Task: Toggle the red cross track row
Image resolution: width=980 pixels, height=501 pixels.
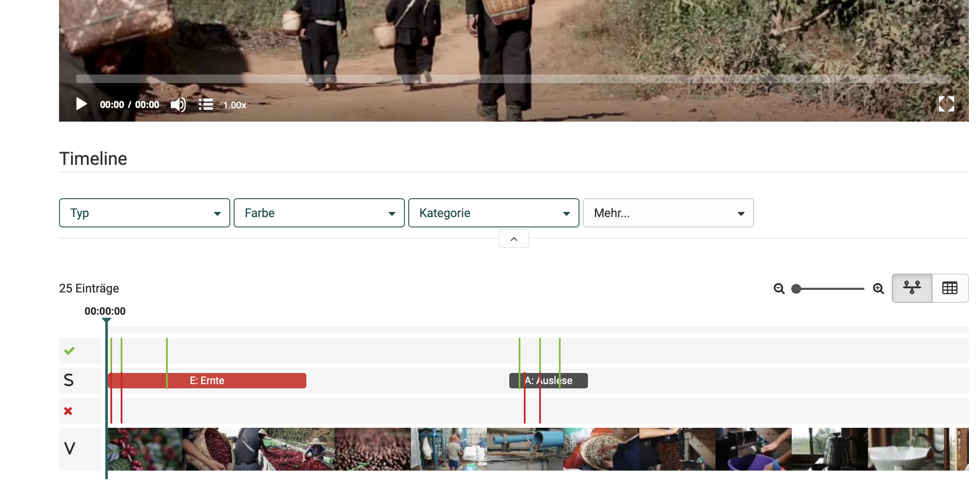Action: point(68,410)
